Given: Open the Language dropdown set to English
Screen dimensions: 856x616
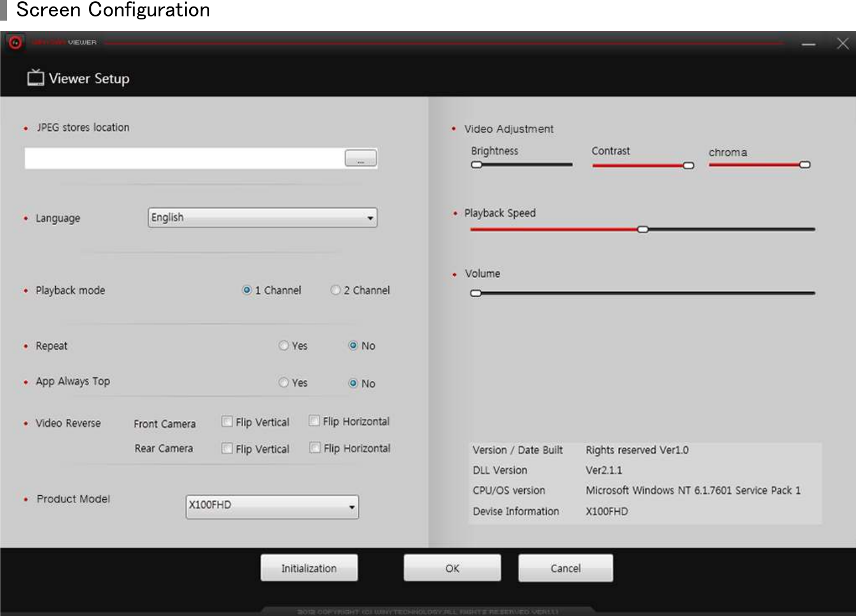Looking at the screenshot, I should 263,218.
